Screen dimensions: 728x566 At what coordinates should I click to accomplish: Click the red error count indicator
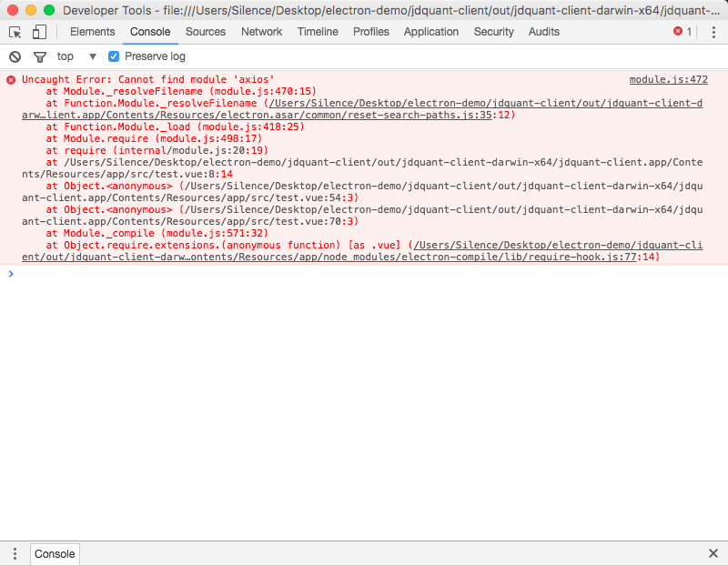(x=682, y=32)
